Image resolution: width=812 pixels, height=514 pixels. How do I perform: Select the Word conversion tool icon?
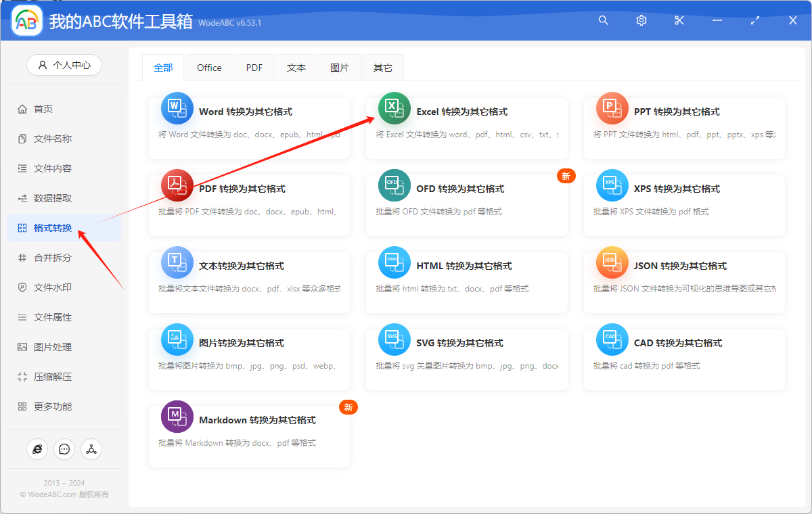coord(177,108)
